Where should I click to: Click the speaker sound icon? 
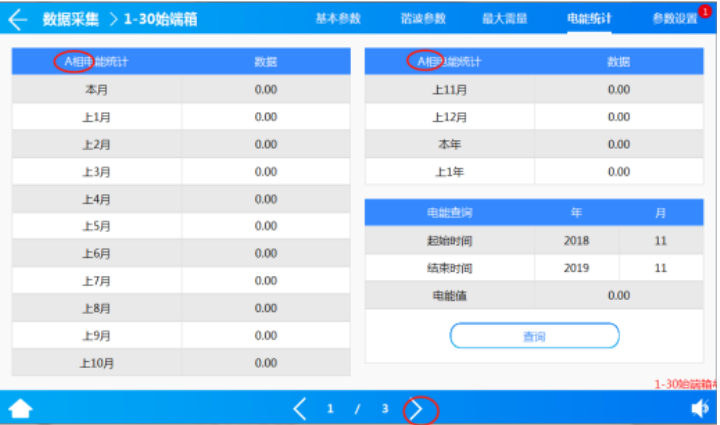(699, 408)
